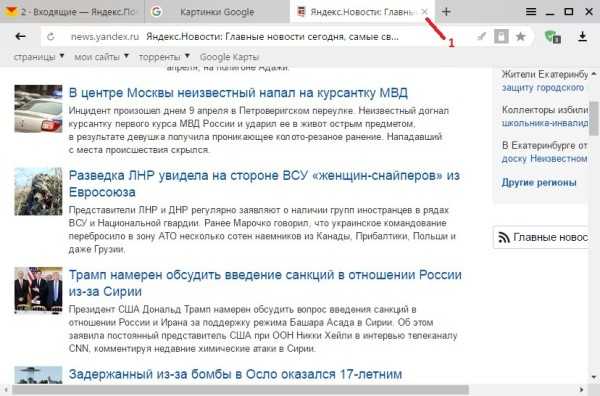Click the horizontal scrollbar thumb
600x396 pixels.
(240, 390)
